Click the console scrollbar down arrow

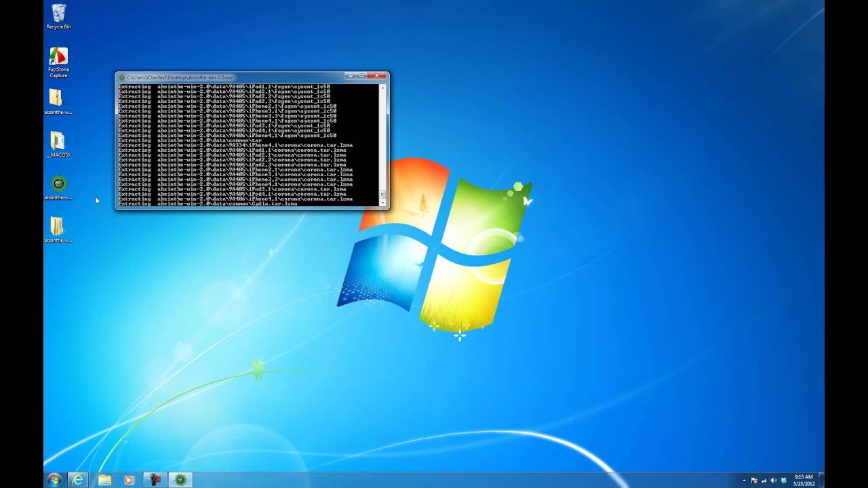pyautogui.click(x=382, y=203)
